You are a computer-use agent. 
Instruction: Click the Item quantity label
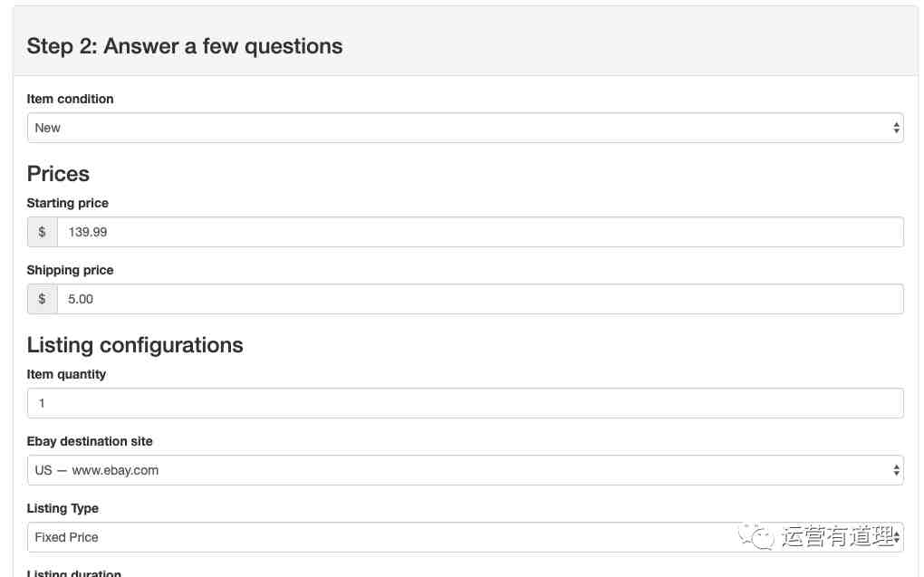(x=67, y=375)
